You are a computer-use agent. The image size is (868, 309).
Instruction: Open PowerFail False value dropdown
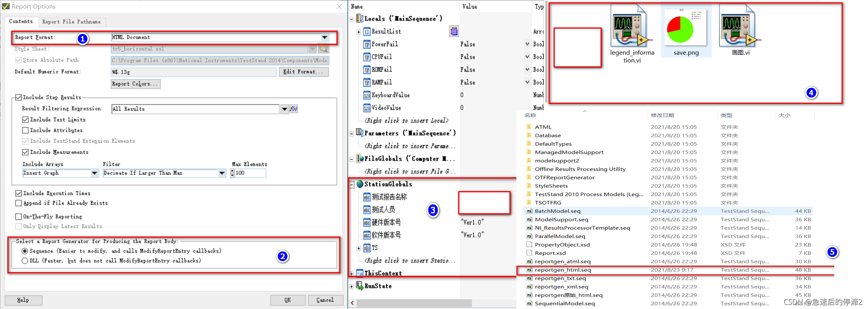(x=527, y=44)
